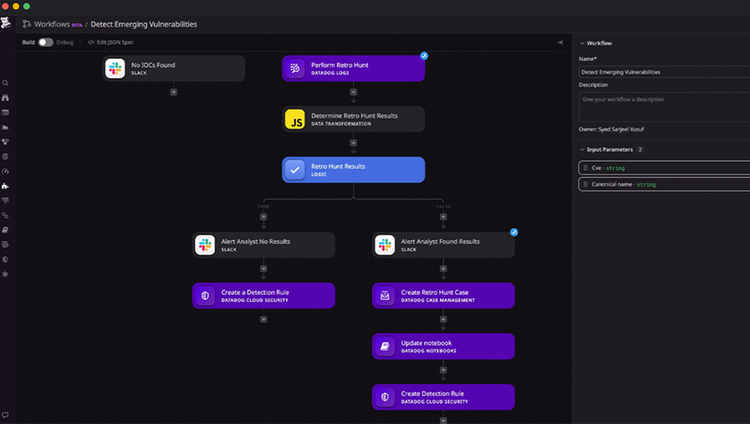Image resolution: width=750 pixels, height=424 pixels.
Task: Click blue edit badge on Perform Retro Hunt
Action: 424,56
